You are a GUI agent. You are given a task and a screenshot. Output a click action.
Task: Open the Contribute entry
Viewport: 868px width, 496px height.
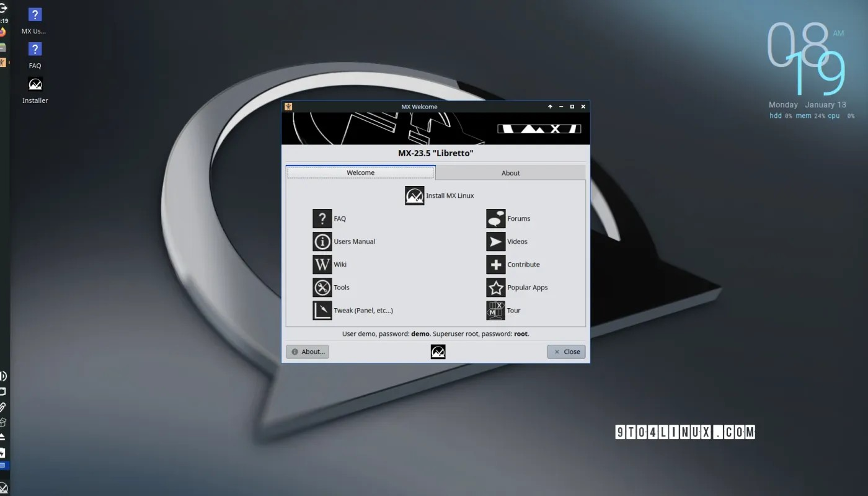(x=513, y=264)
